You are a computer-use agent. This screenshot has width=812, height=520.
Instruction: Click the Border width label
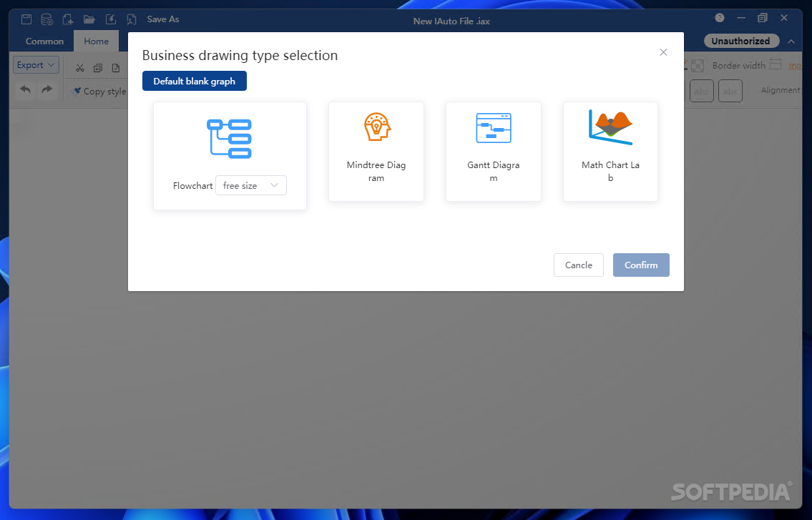738,65
